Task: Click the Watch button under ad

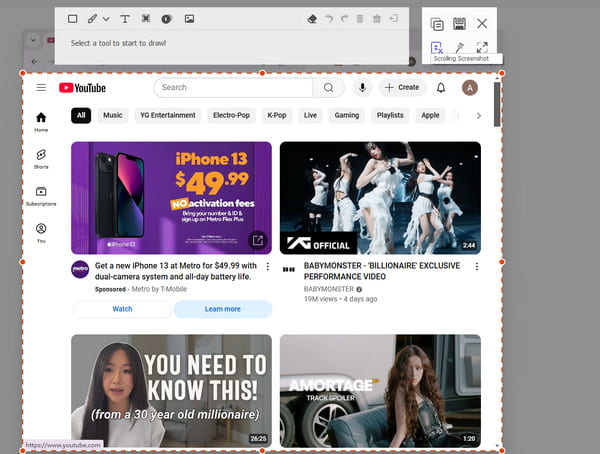Action: [x=122, y=309]
